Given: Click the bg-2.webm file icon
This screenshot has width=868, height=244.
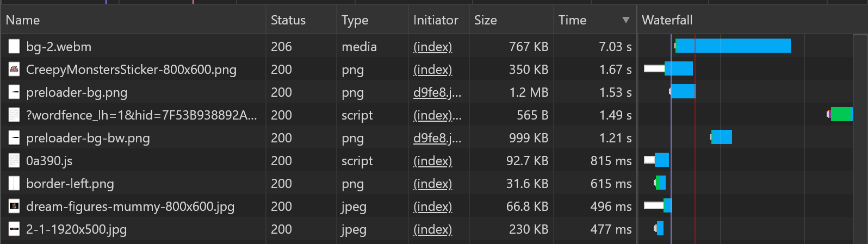Looking at the screenshot, I should pyautogui.click(x=14, y=47).
